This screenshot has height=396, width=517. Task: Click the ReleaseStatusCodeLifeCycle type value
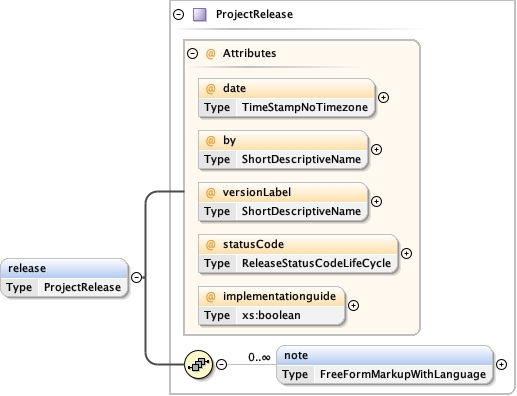[316, 263]
